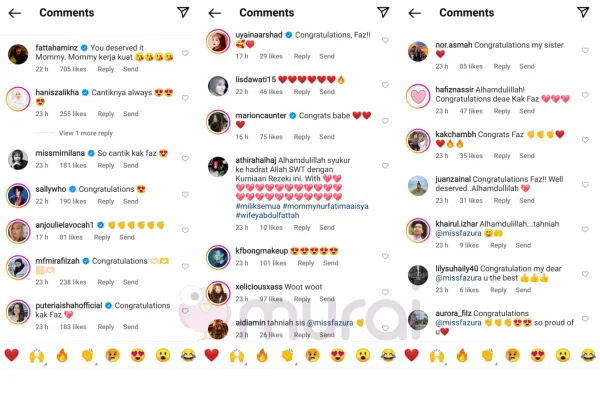The image size is (600, 400).
Task: Insert fire emoji in the leftmost quick emoji bar
Action: [x=62, y=355]
